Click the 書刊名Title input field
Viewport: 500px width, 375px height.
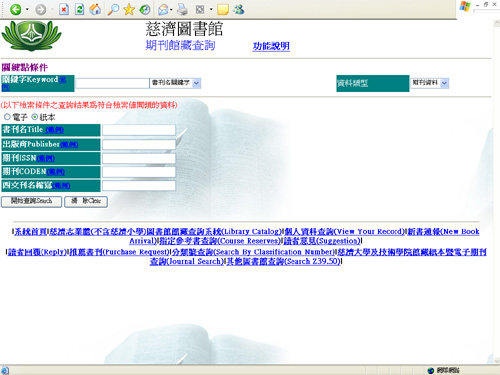(139, 130)
